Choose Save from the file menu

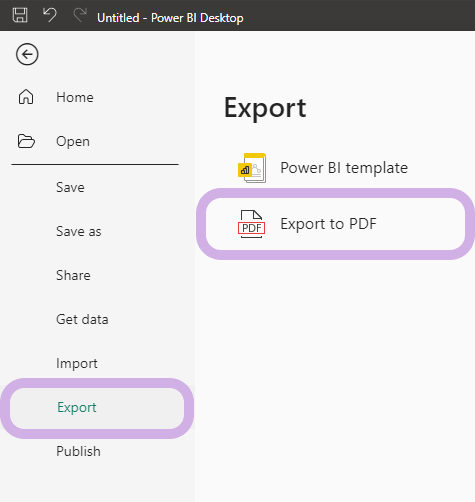70,187
